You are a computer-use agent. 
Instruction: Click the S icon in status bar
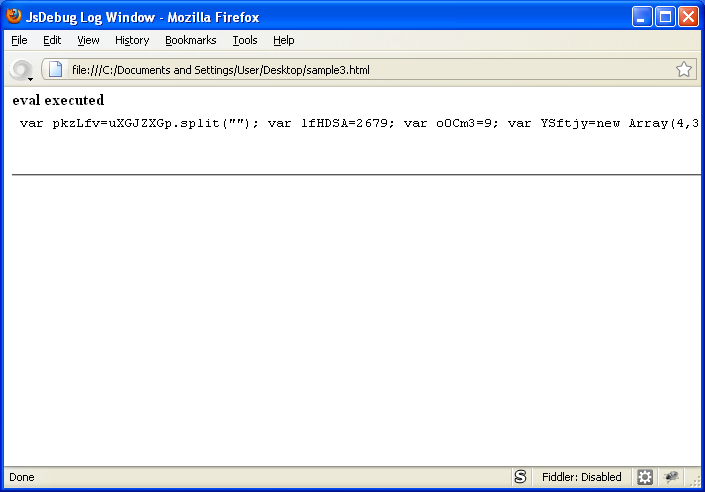click(520, 477)
